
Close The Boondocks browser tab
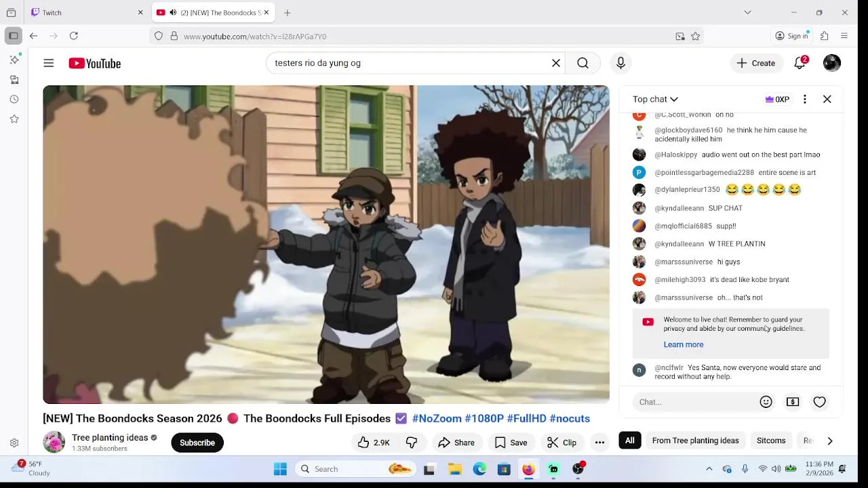(x=267, y=12)
